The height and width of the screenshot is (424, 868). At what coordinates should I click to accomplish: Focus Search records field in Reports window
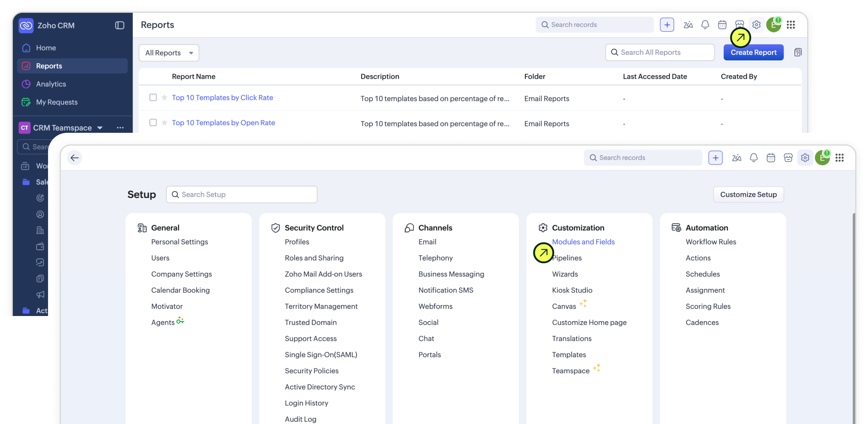[x=595, y=25]
